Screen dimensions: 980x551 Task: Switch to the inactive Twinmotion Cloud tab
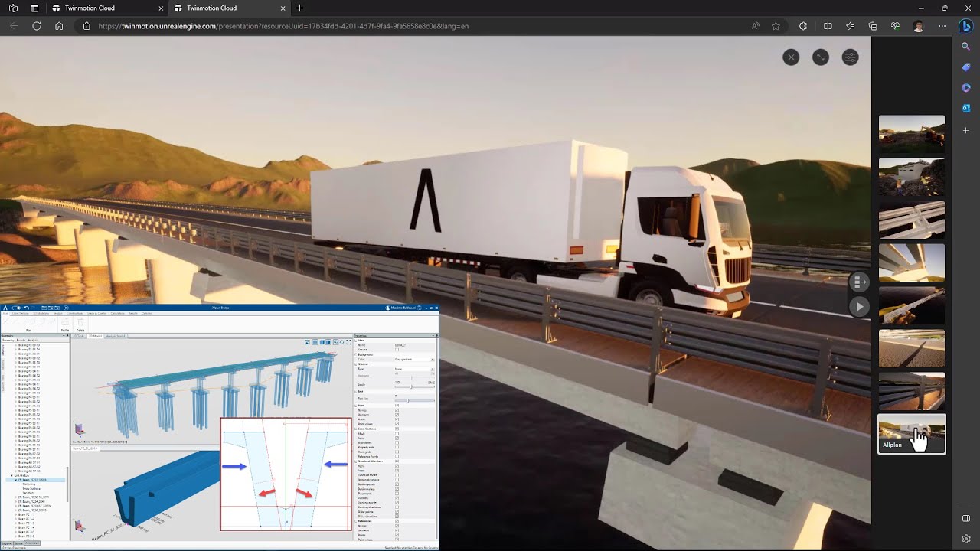[x=107, y=8]
